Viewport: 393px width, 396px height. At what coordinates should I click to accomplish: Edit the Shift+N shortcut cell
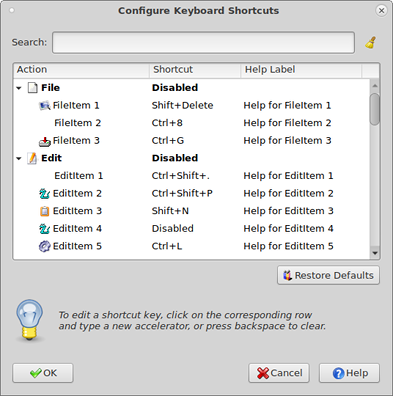point(170,211)
